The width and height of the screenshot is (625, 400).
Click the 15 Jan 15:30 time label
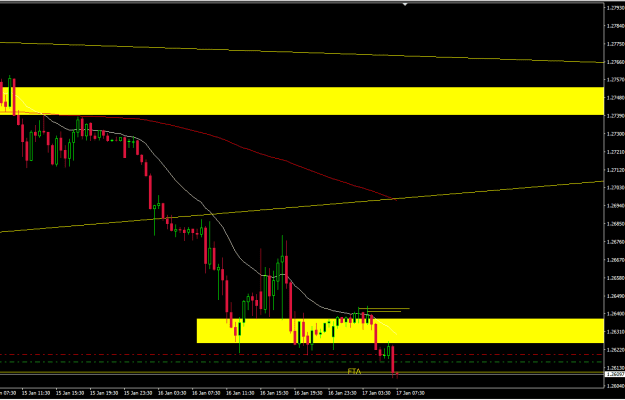pos(70,393)
